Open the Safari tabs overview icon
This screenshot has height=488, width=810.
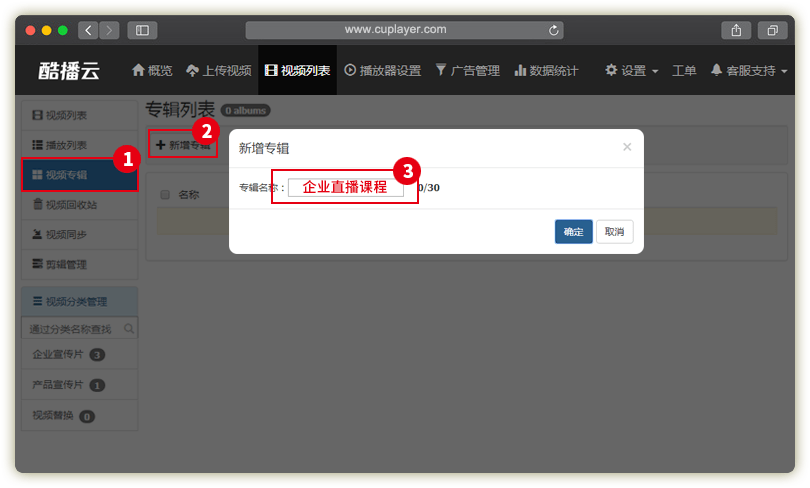click(x=772, y=30)
